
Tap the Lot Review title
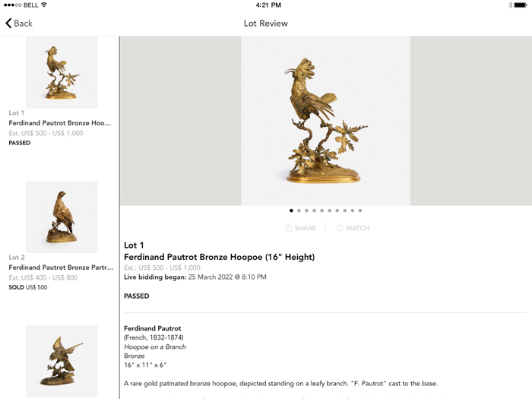pyautogui.click(x=266, y=24)
